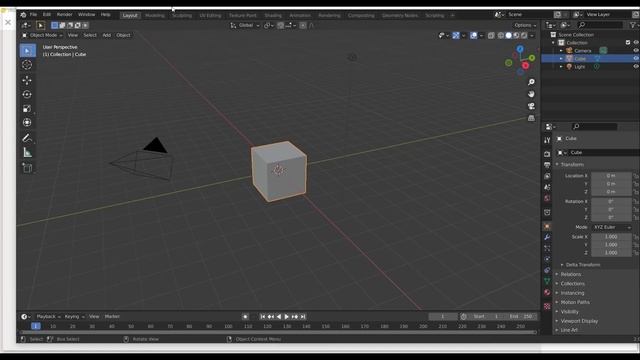
Task: Toggle camera view icon in viewport
Action: pyautogui.click(x=531, y=106)
